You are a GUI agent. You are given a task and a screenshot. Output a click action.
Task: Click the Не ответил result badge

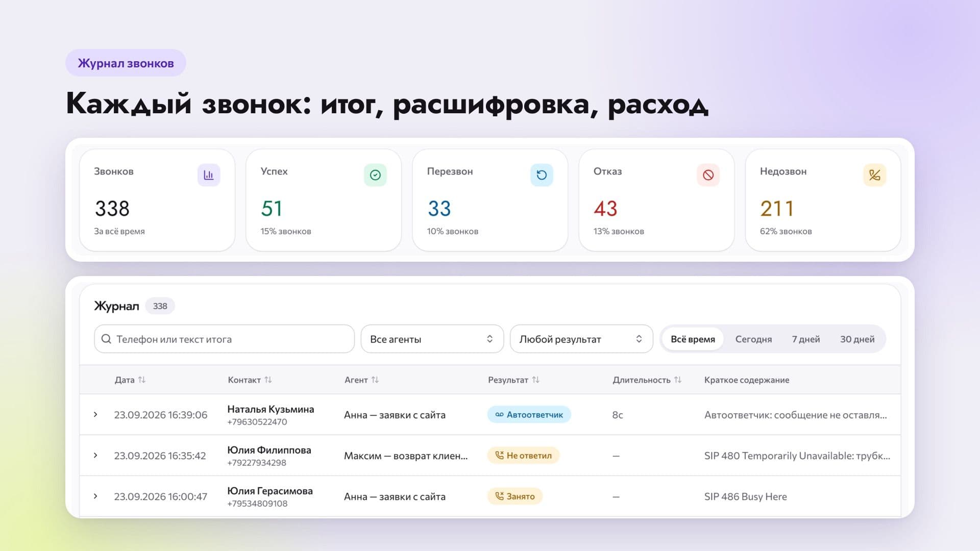[523, 455]
